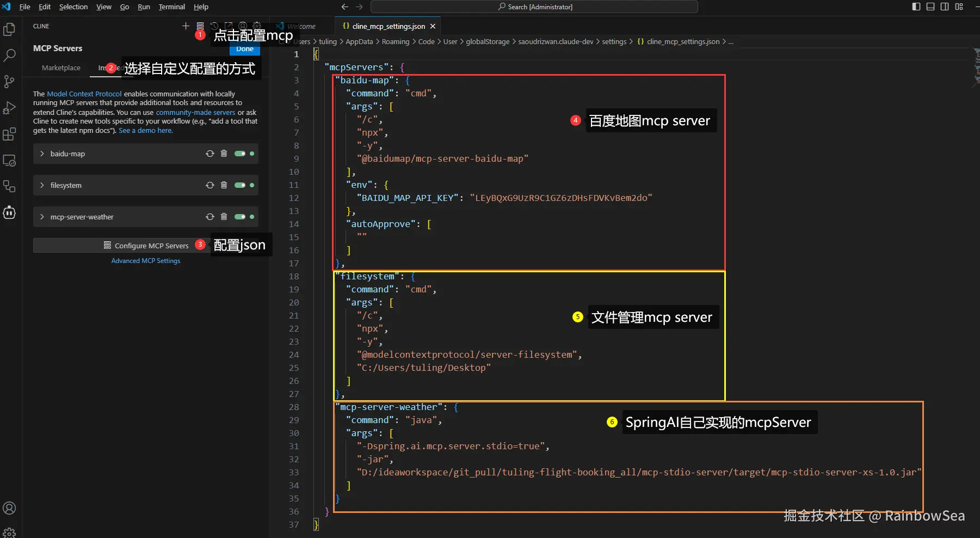Start a new Cline task with plus icon
Screen dimensions: 980x538
pos(186,26)
